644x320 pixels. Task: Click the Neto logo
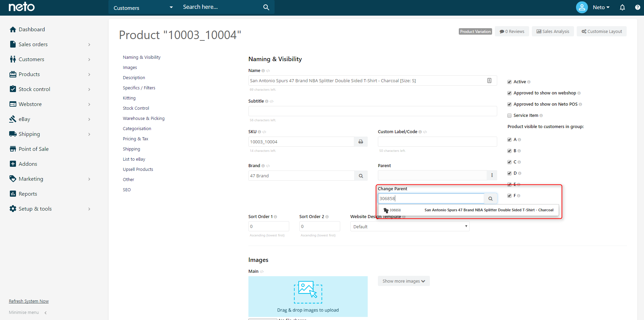pos(22,7)
